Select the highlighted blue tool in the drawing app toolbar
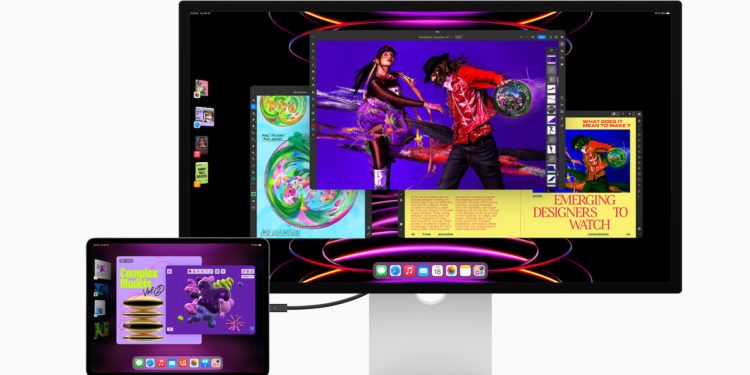The height and width of the screenshot is (375, 750). 254,106
